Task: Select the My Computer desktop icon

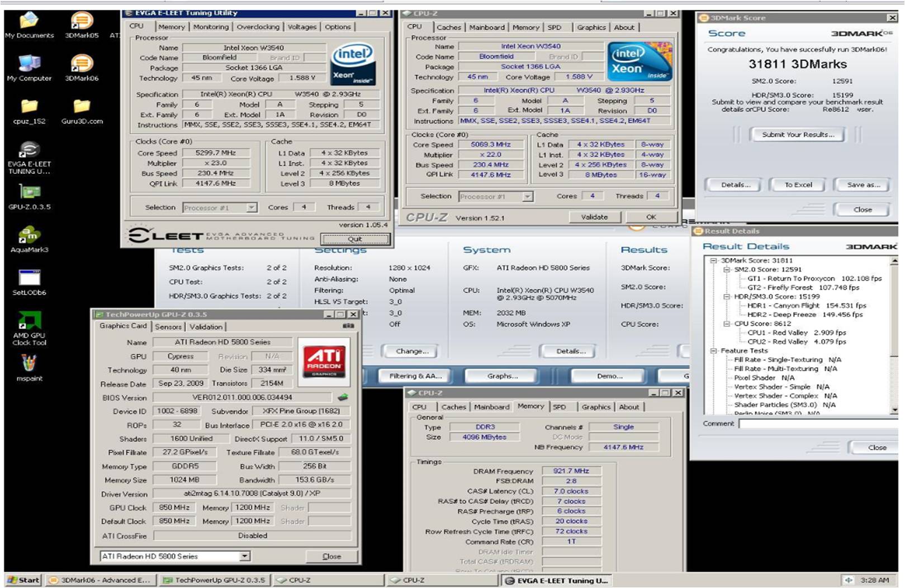Action: coord(29,68)
